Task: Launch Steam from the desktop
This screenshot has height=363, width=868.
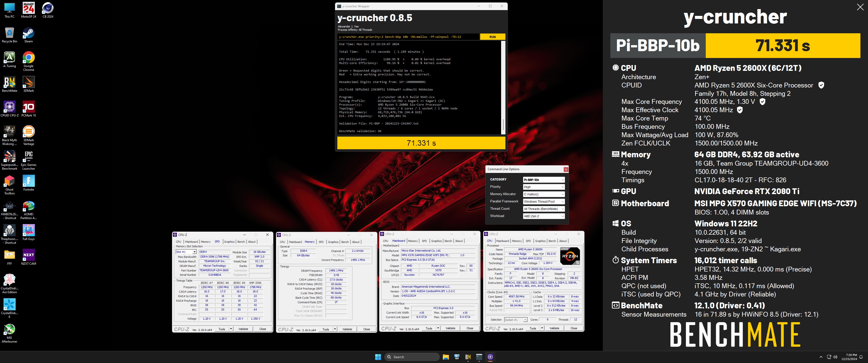Action: point(29,35)
